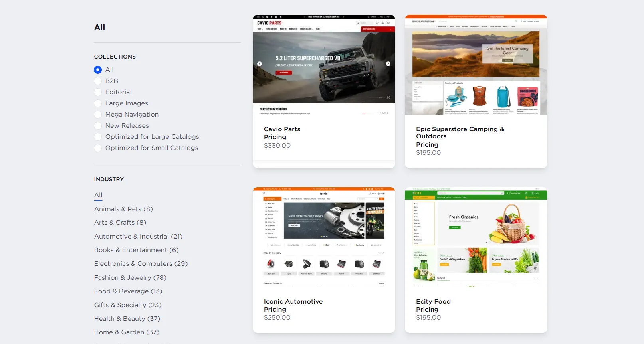The image size is (644, 344).
Task: Click Epic Superstore Camping & Outdoors title
Action: [x=460, y=133]
